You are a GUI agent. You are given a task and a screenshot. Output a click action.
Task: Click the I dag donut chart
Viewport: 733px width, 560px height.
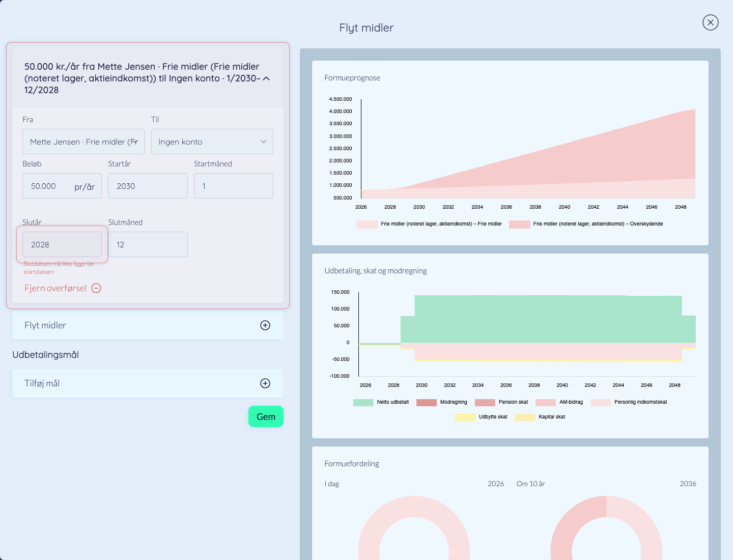coord(414,528)
